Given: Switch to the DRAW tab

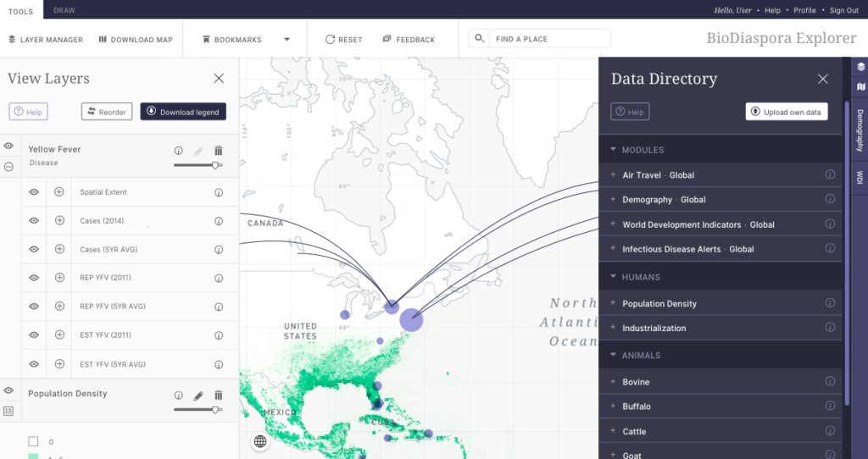Looking at the screenshot, I should [x=64, y=10].
